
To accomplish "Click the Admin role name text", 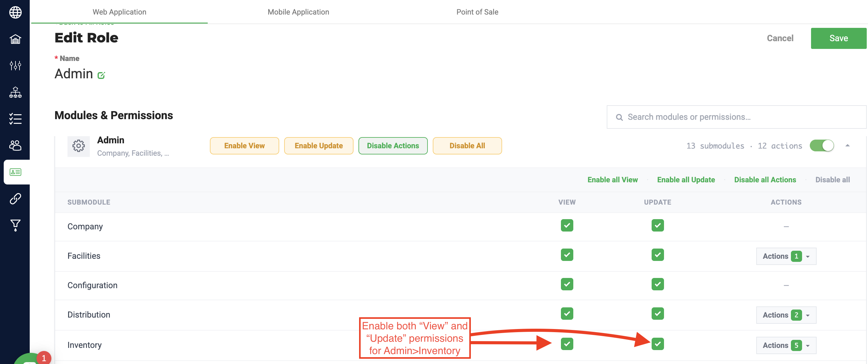I will click(74, 74).
